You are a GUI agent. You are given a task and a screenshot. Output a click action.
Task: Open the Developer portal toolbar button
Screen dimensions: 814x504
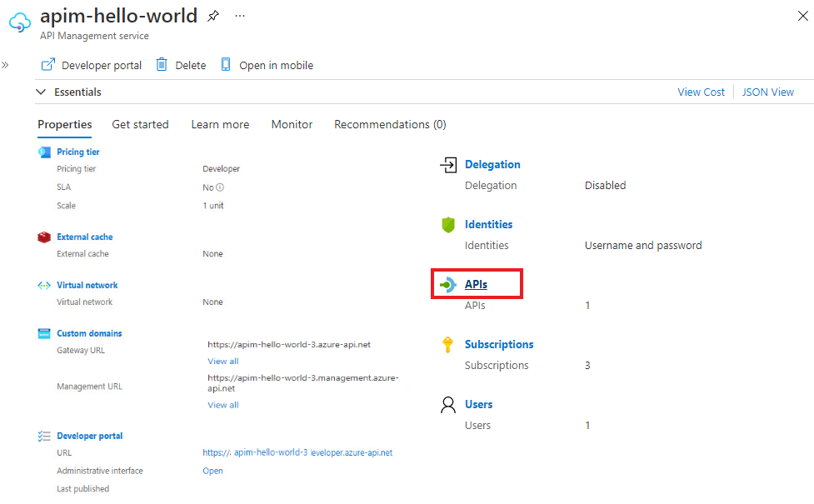pos(91,65)
